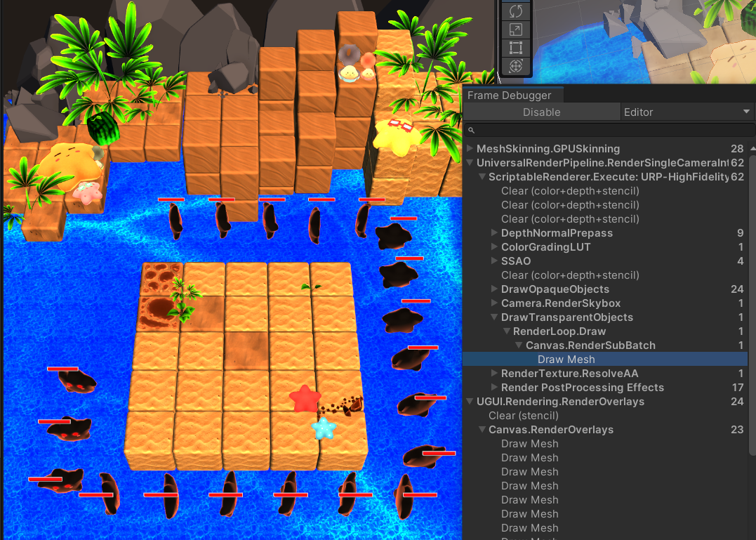756x540 pixels.
Task: Select Clear row between SSAO and DrawOpaqueObjects
Action: pyautogui.click(x=605, y=275)
